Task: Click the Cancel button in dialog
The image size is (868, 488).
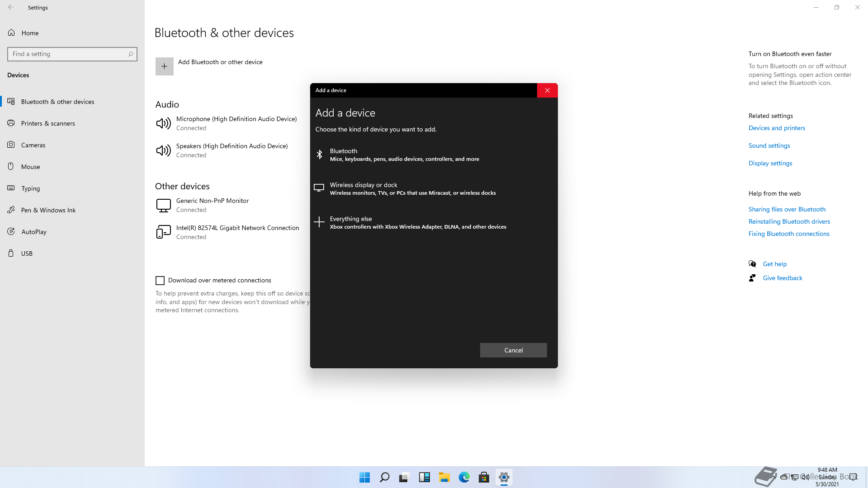Action: [513, 350]
